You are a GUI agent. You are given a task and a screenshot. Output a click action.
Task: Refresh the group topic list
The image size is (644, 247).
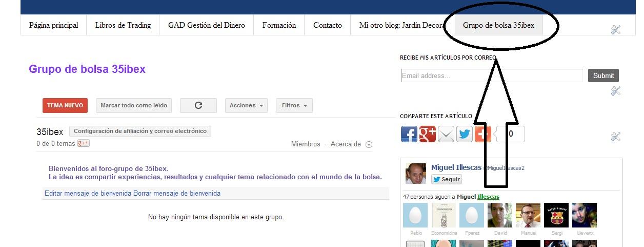point(198,105)
